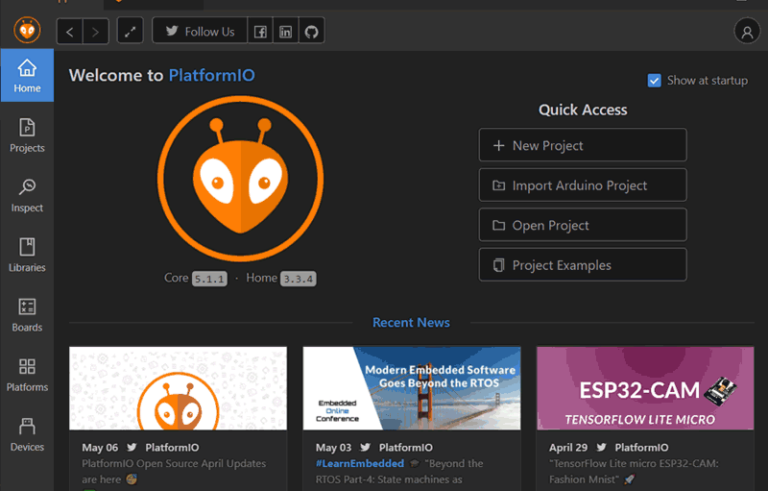Click the New Project button

pos(583,145)
